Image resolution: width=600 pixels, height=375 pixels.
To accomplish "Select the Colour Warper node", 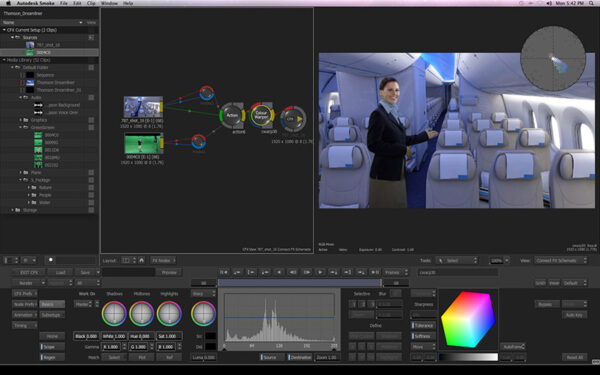I will pos(261,115).
